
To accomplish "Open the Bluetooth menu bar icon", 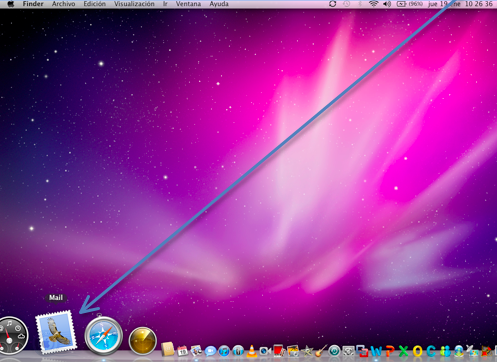I will click(360, 4).
